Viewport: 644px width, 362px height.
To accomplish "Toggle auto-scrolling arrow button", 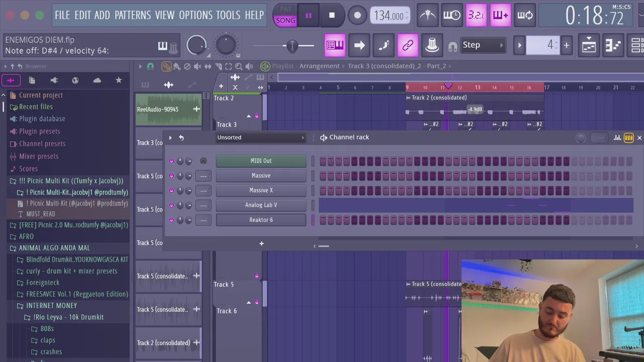I will tap(359, 45).
